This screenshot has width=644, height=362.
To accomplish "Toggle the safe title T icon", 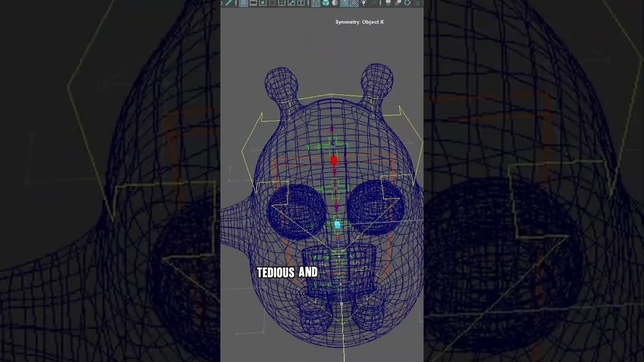I will (x=301, y=3).
